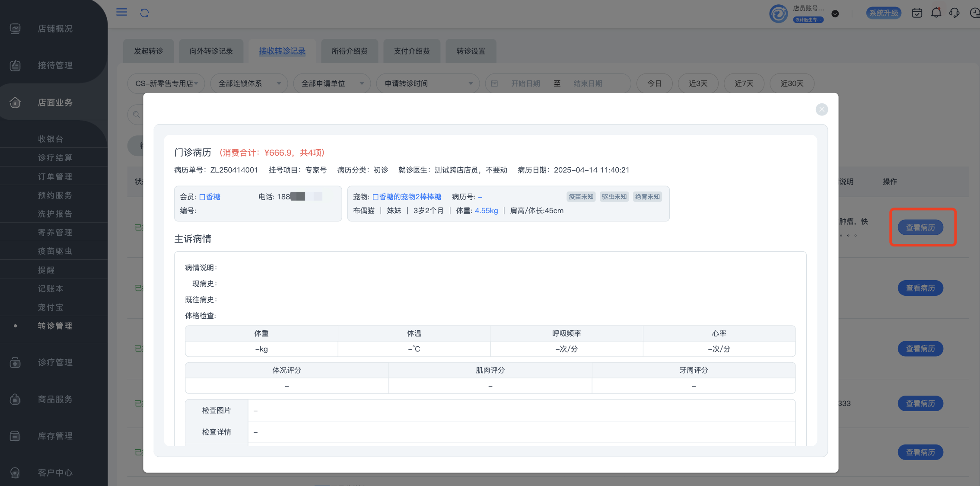Click the 主诉病情 section heading
The width and height of the screenshot is (980, 486).
click(x=193, y=239)
